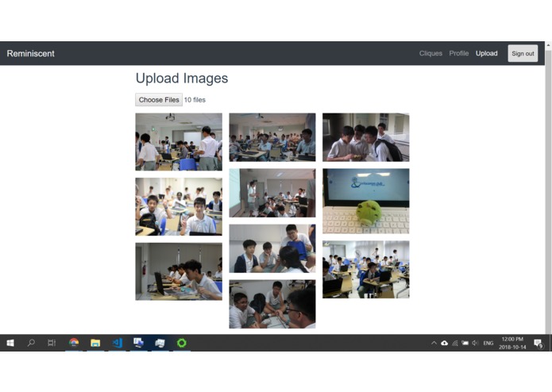Click the monitor app icon right of VS Code
Screen dimensions: 552x392
pyautogui.click(x=138, y=343)
